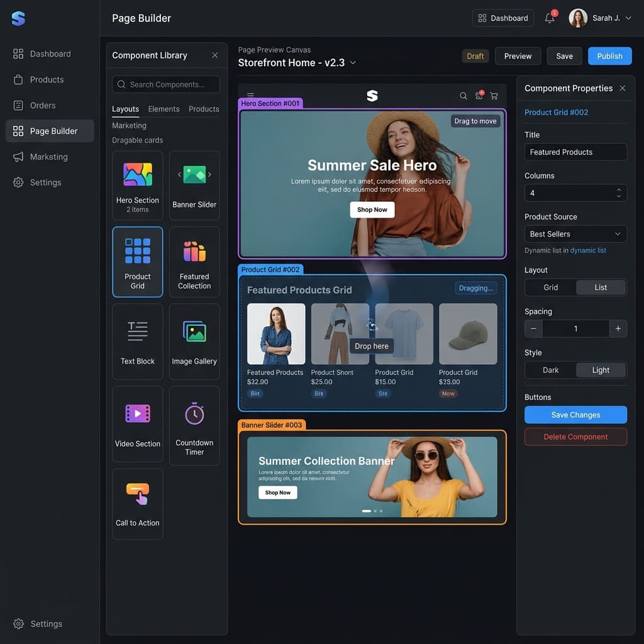Viewport: 644px width, 644px height.
Task: Choose the Featured Collection component card
Action: pos(194,262)
